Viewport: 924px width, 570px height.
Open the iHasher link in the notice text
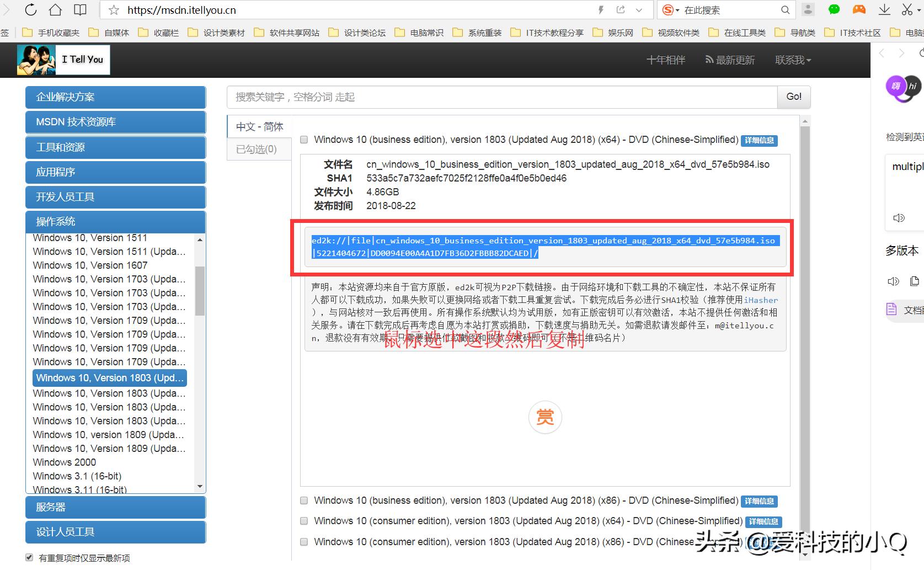(761, 300)
